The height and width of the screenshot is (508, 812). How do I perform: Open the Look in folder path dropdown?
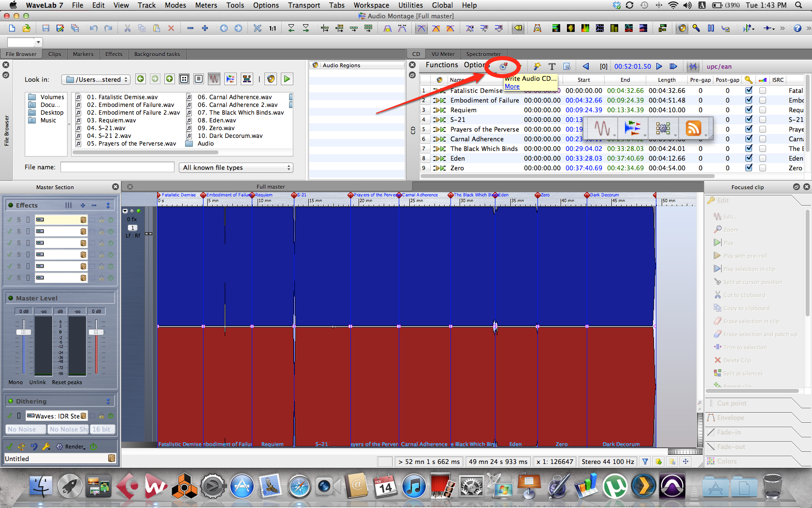96,79
